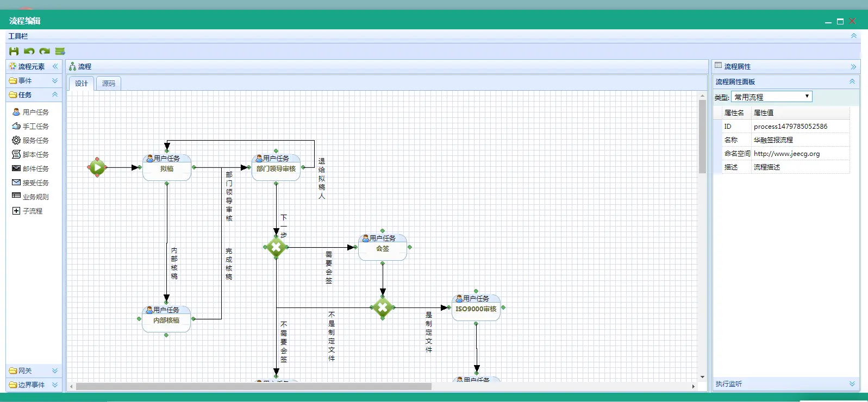Select the 邮件任务 envelope item
Screen dimensions: 868x402
[x=31, y=168]
